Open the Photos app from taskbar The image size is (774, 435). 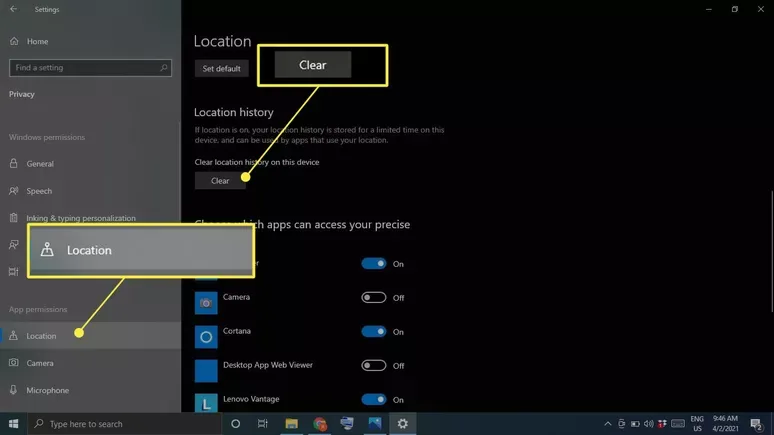point(375,424)
